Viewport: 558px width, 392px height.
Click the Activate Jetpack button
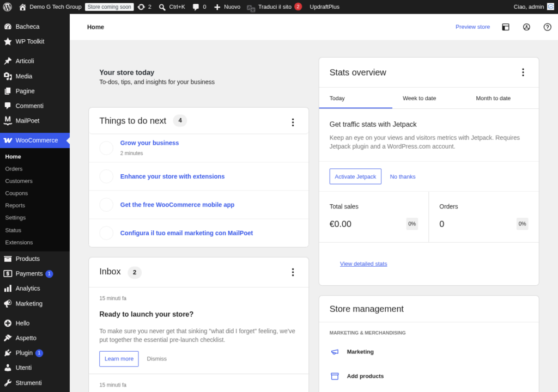(355, 176)
